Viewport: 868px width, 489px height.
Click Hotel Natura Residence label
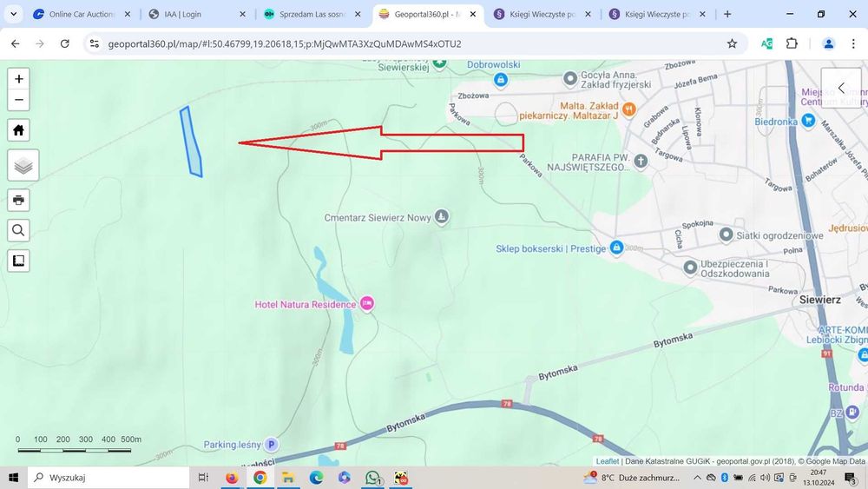coord(305,305)
